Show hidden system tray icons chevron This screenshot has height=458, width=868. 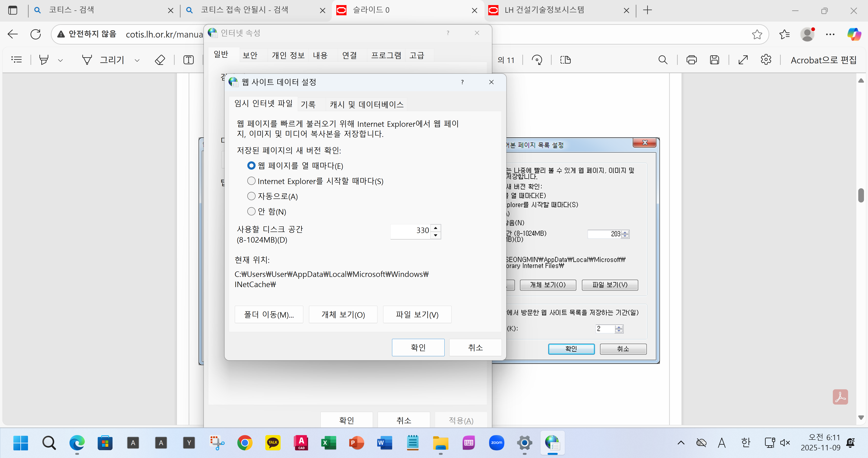681,443
